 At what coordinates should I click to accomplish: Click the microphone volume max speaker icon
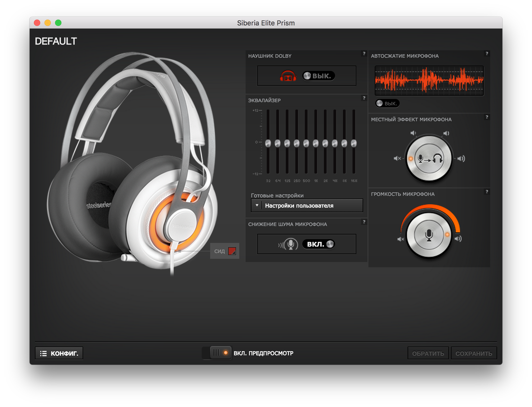point(458,238)
